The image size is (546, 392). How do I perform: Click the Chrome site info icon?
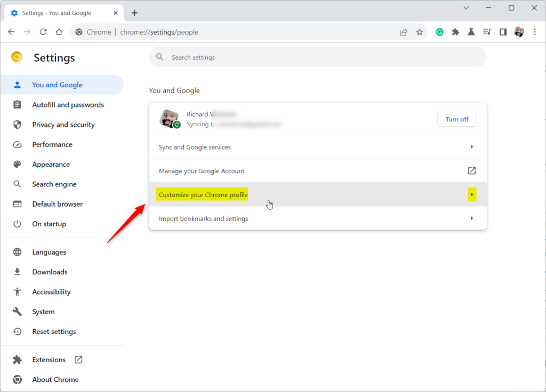(x=79, y=32)
